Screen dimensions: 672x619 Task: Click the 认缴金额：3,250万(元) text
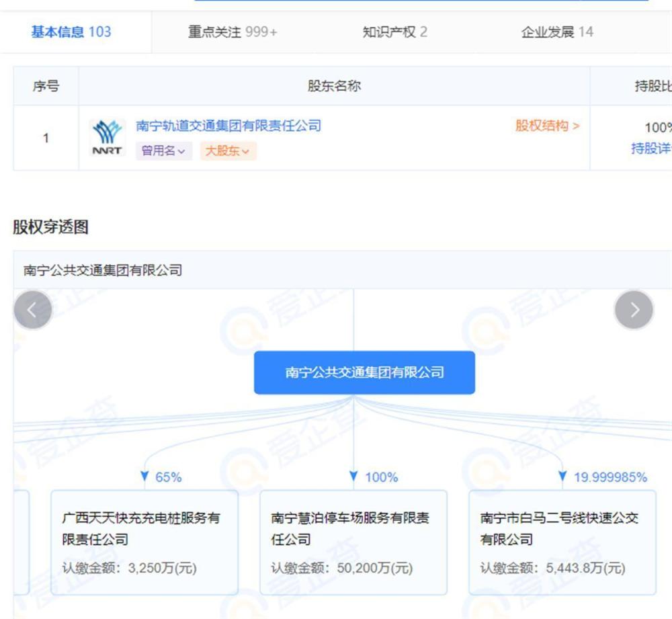click(130, 568)
